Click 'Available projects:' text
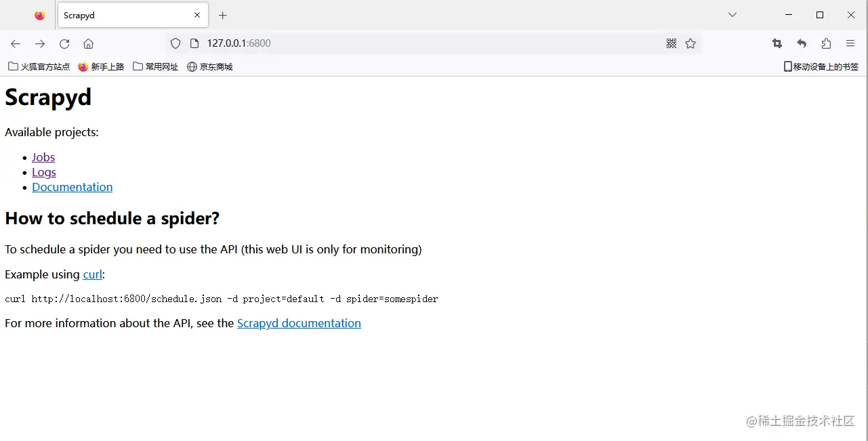This screenshot has width=868, height=441. 51,132
